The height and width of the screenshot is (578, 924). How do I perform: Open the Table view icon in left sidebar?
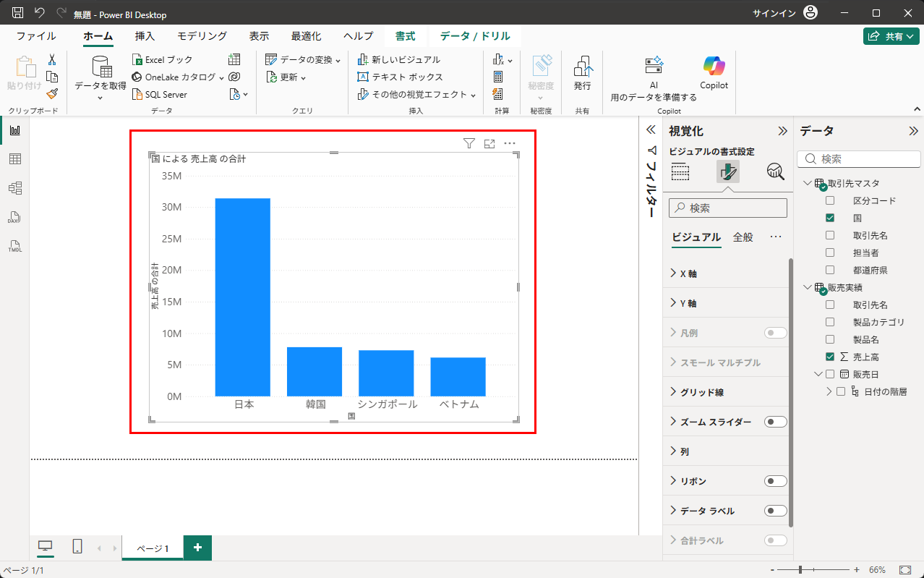click(x=14, y=159)
